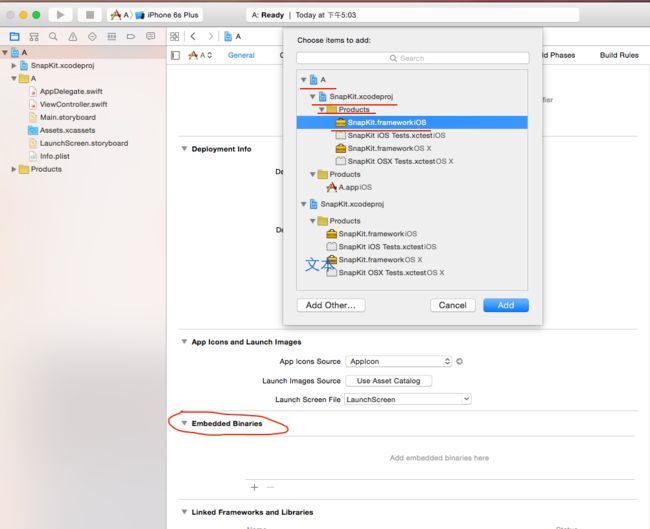Open the Find navigator magnifier icon
The height and width of the screenshot is (529, 650).
pos(53,36)
